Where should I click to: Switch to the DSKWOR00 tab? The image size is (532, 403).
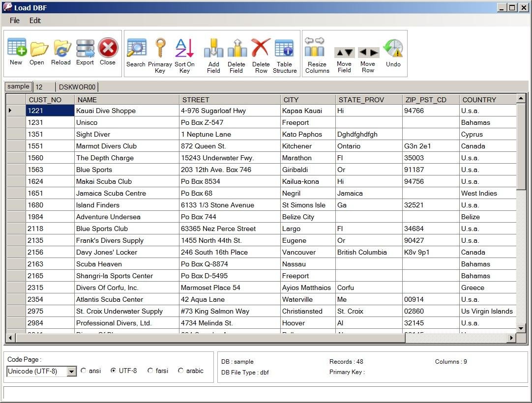click(x=77, y=87)
